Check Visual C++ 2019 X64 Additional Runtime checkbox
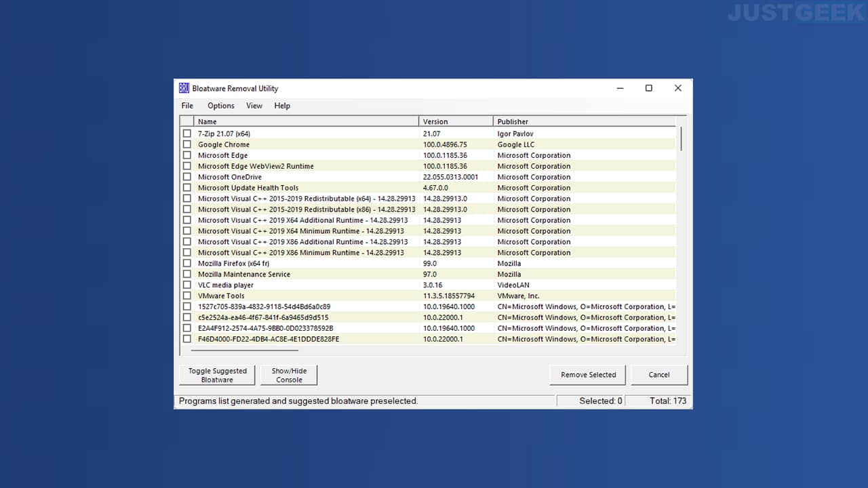868x488 pixels. coord(187,221)
